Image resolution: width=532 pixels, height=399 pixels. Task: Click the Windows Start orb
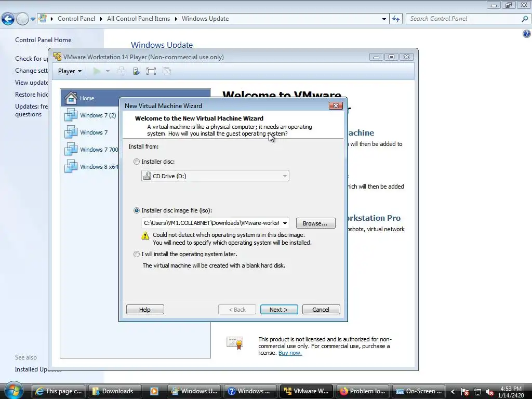tap(14, 391)
